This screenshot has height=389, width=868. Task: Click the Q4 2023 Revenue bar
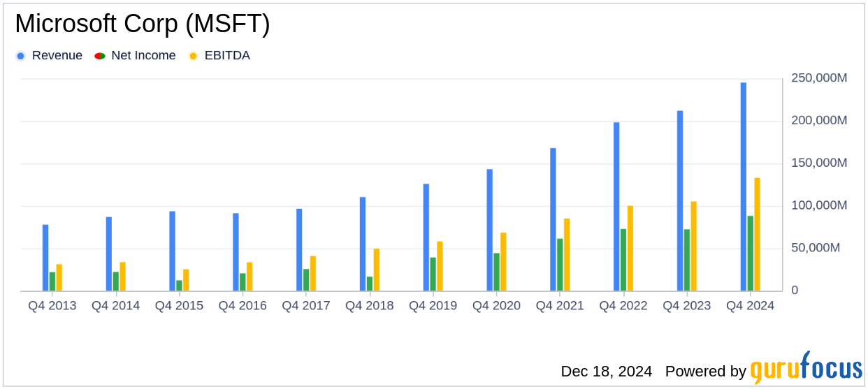pos(680,201)
